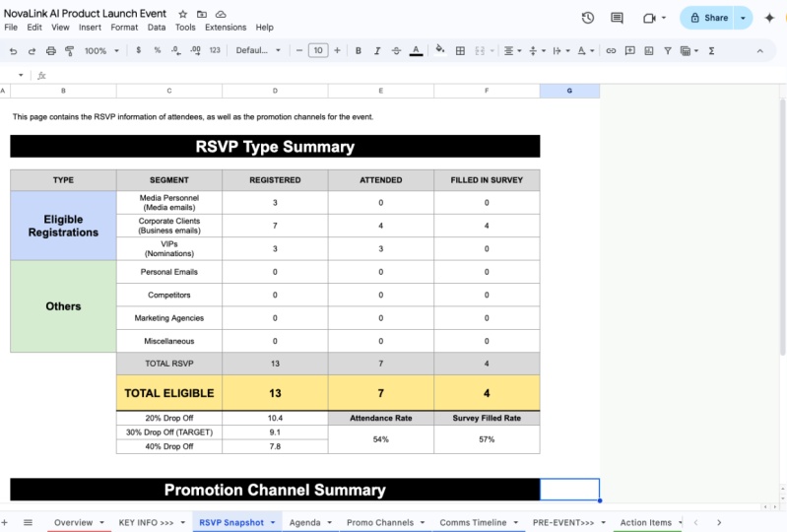Screen dimensions: 787x532
Task: Switch to the Agenda sheet tab
Action: (304, 522)
